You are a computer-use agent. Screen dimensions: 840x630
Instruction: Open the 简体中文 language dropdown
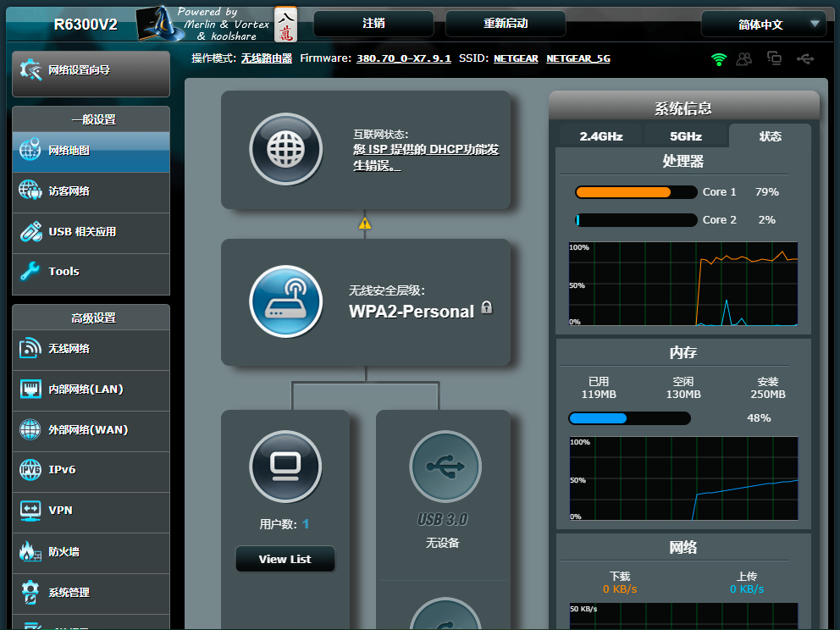[x=764, y=24]
